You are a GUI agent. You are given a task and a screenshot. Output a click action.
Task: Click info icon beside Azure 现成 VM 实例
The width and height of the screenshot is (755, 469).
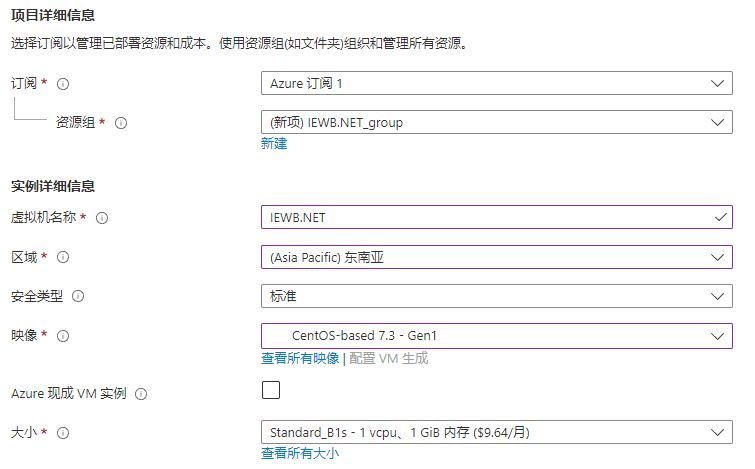pos(141,394)
